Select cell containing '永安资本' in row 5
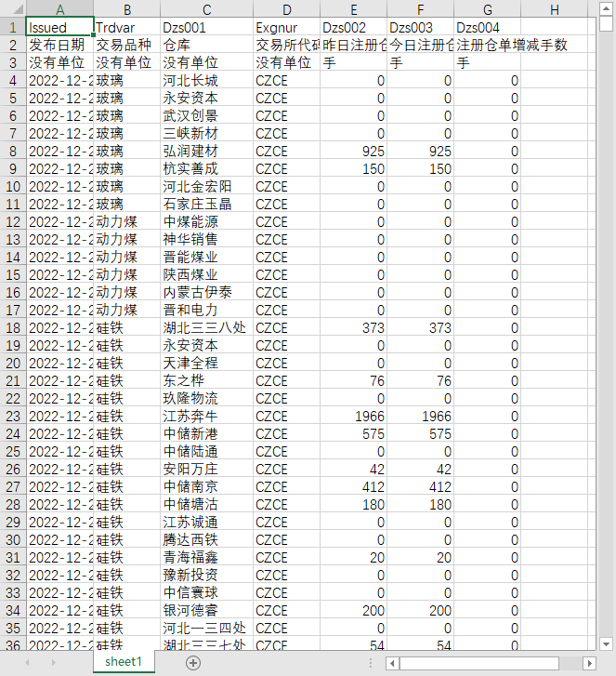Image resolution: width=616 pixels, height=676 pixels. click(207, 98)
